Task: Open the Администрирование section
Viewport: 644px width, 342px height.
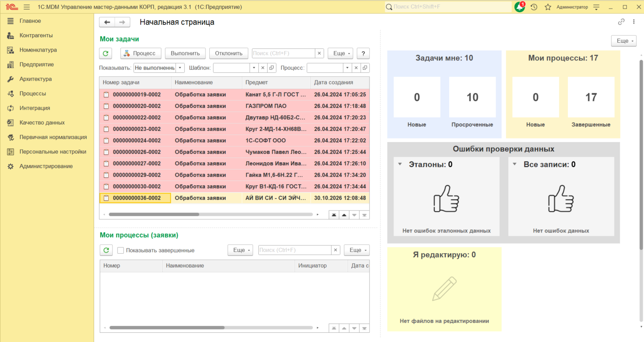Action: pyautogui.click(x=46, y=166)
